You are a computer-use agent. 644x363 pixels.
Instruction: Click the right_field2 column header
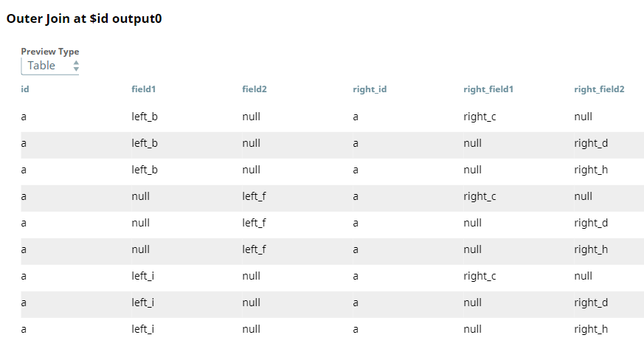pyautogui.click(x=599, y=89)
